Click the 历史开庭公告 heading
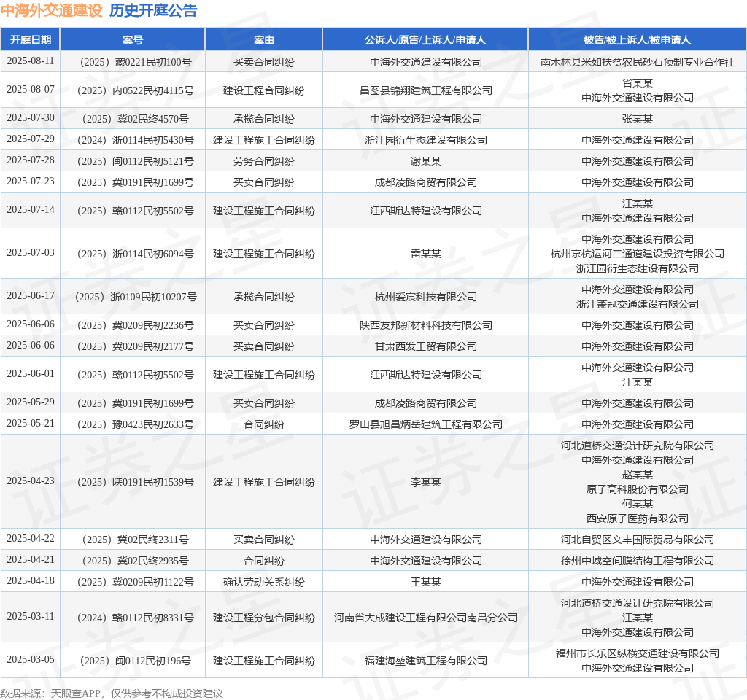Viewport: 747px width, 700px height. pyautogui.click(x=153, y=10)
